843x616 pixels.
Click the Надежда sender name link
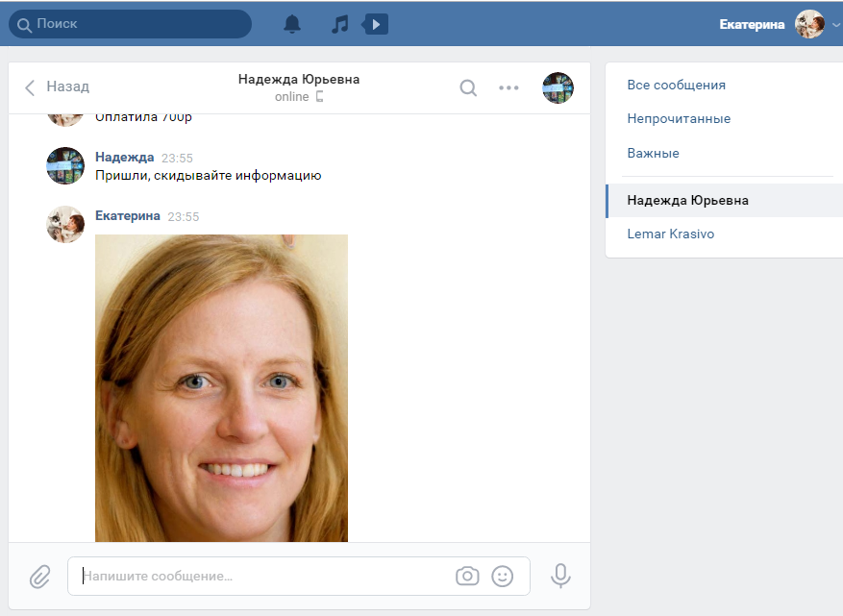[124, 158]
